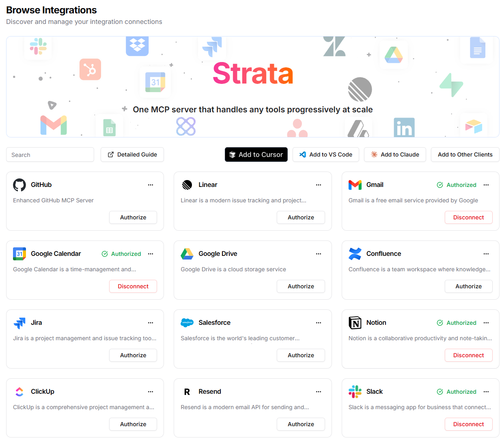The image size is (504, 442).
Task: Click Add to Claude
Action: click(395, 154)
